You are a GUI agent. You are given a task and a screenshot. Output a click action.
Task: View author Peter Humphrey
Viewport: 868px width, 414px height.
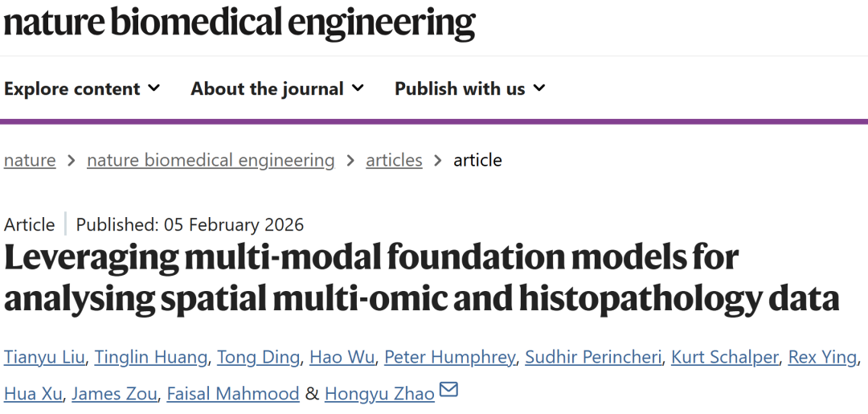tap(449, 357)
